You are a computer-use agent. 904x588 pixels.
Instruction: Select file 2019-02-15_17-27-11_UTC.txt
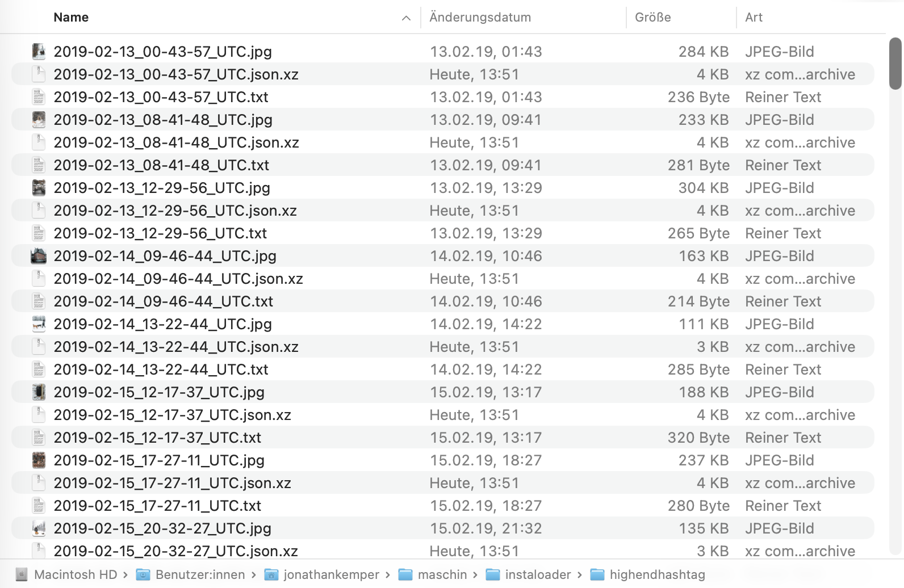(157, 506)
